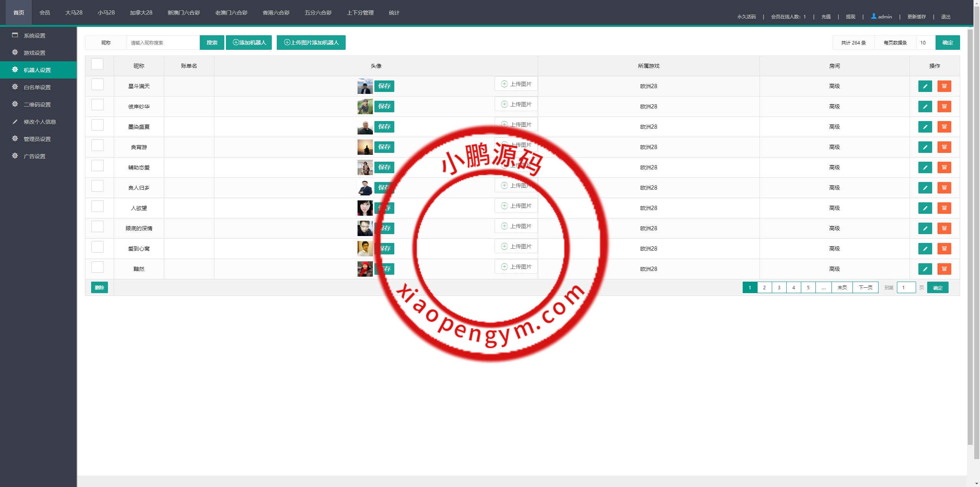The image size is (980, 487).
Task: Go to page 3 in pagination
Action: coord(779,287)
